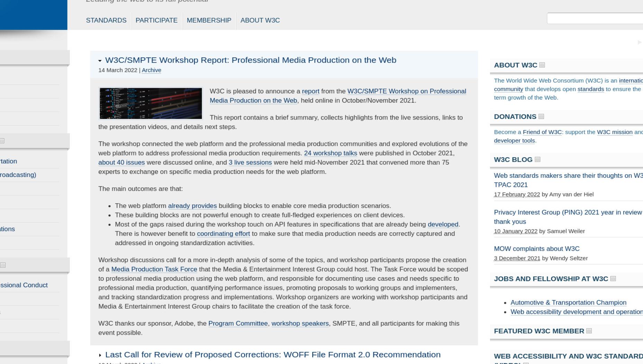The image size is (643, 364).
Task: Open W3C/SMPTE Workshop on Professional Media Production link
Action: [x=338, y=96]
